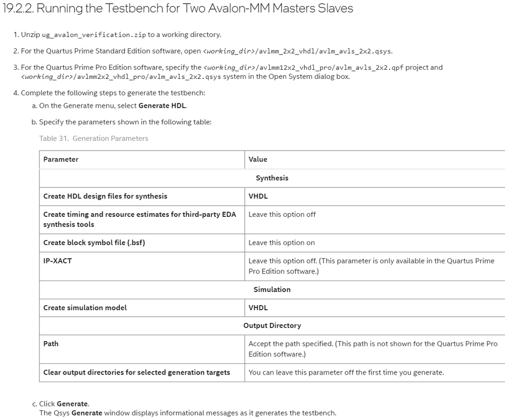Screen dimensions: 505x420
Task: Click the Leave this option on value
Action: (282, 243)
